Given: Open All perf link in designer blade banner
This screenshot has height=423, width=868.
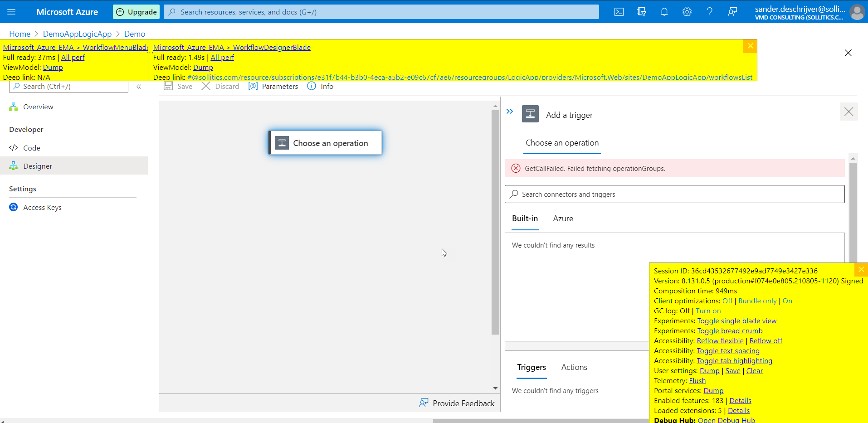Looking at the screenshot, I should (x=222, y=58).
